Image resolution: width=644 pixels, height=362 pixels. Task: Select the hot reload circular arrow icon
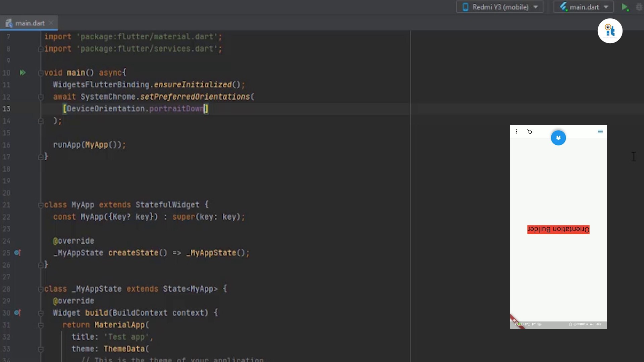(x=529, y=132)
